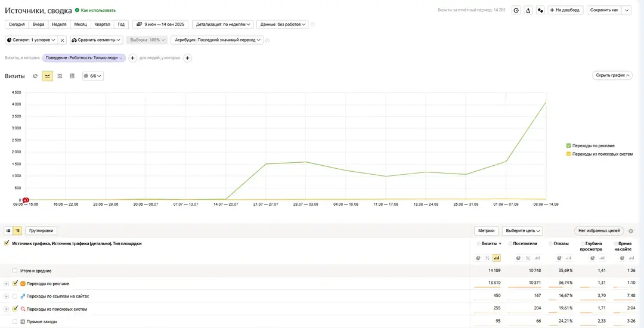644x328 pixels.
Task: Select the Месяц period tab
Action: (80, 24)
